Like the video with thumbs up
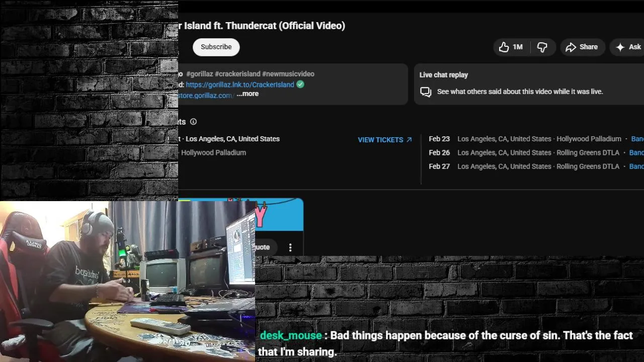 coord(504,47)
